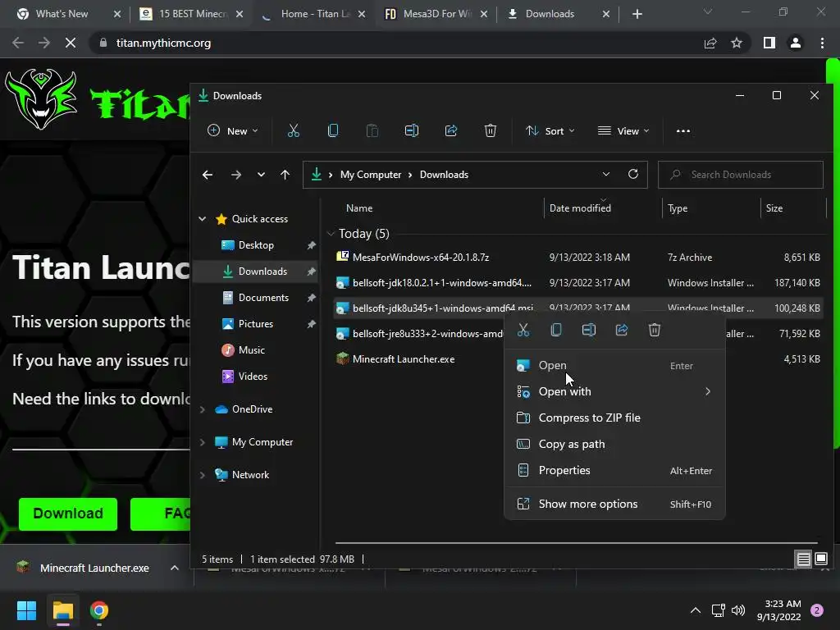840x630 pixels.
Task: Choose Show more options
Action: 614,504
